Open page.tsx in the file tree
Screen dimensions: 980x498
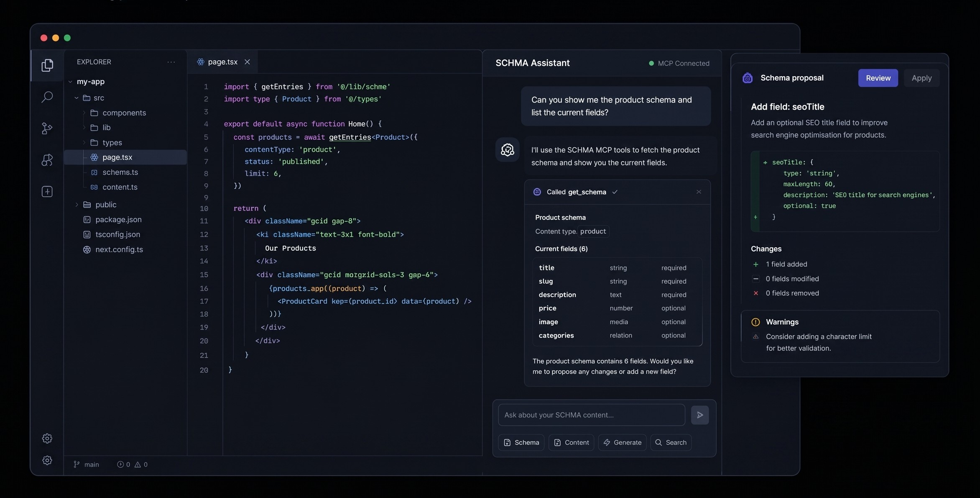pos(125,157)
